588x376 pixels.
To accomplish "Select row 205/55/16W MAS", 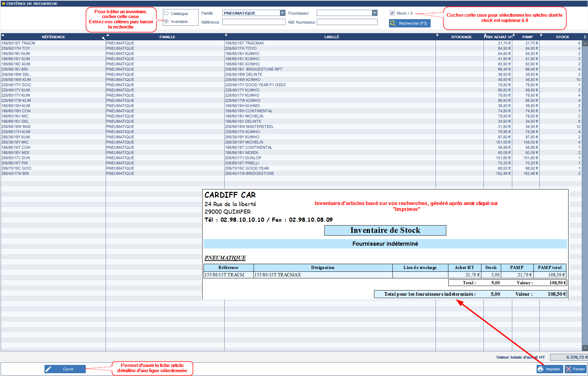I will click(x=291, y=126).
